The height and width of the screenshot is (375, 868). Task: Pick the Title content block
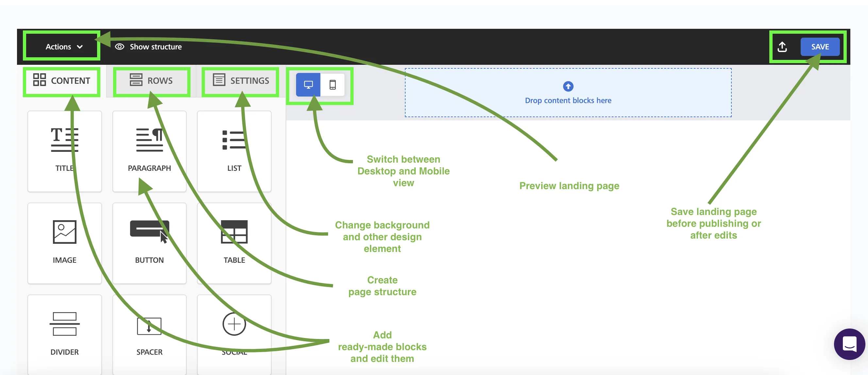[64, 151]
